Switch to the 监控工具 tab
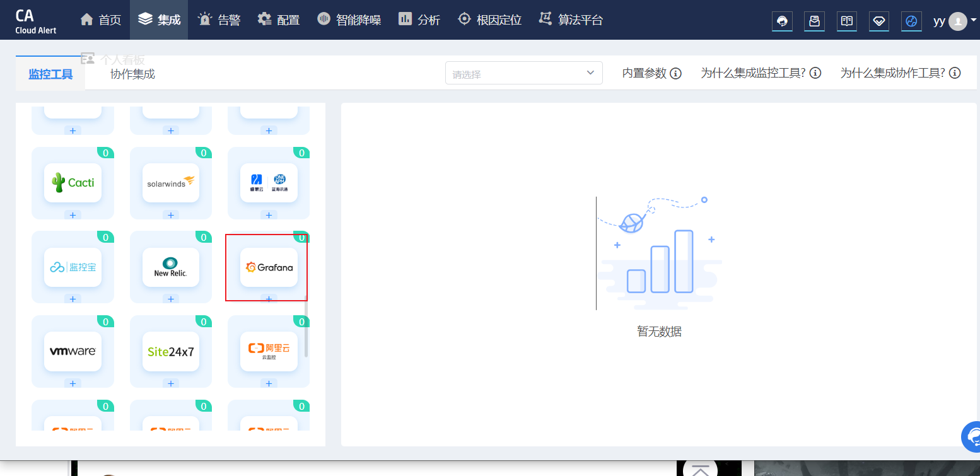980x476 pixels. [x=50, y=74]
